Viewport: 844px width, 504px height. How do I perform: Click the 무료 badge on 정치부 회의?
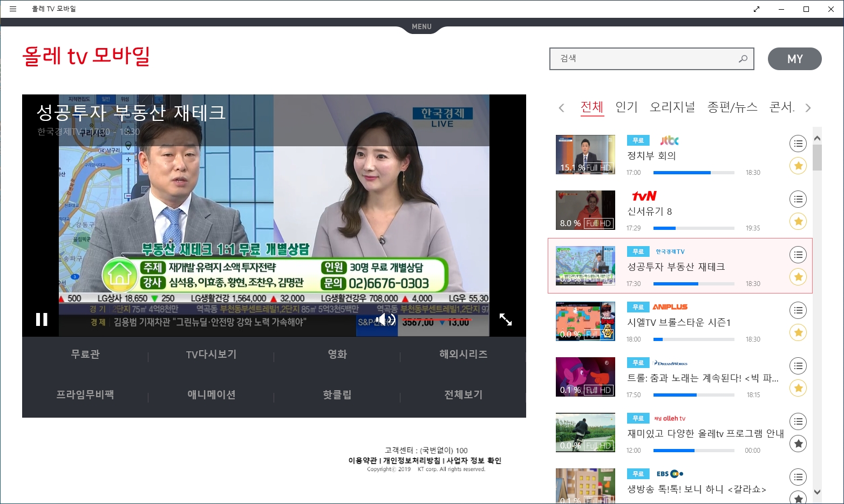coord(638,140)
